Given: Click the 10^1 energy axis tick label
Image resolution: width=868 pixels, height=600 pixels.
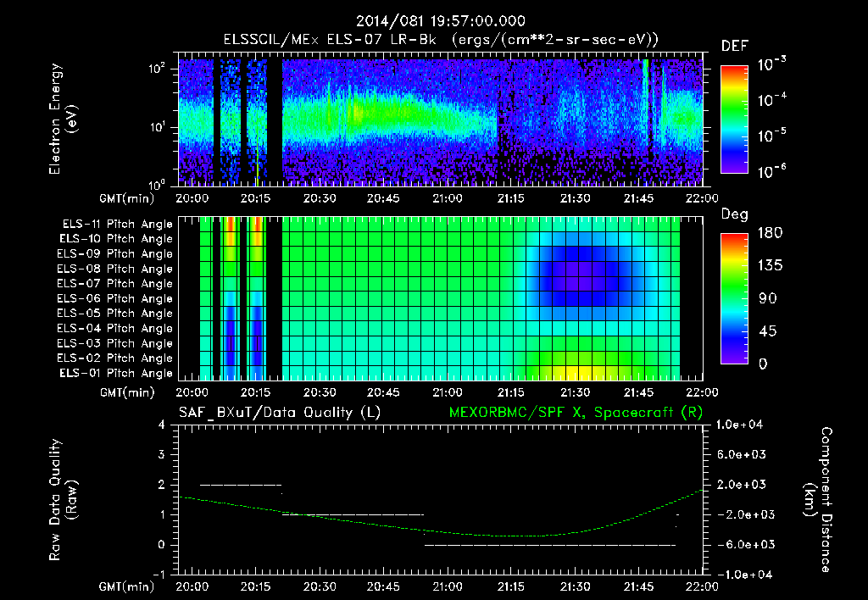Looking at the screenshot, I should click(x=157, y=127).
